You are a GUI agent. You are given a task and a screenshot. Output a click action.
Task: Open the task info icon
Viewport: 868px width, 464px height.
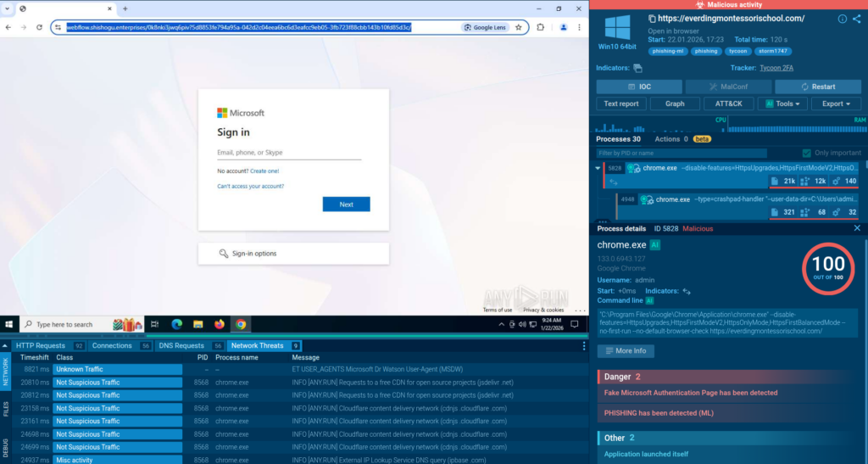tap(843, 19)
